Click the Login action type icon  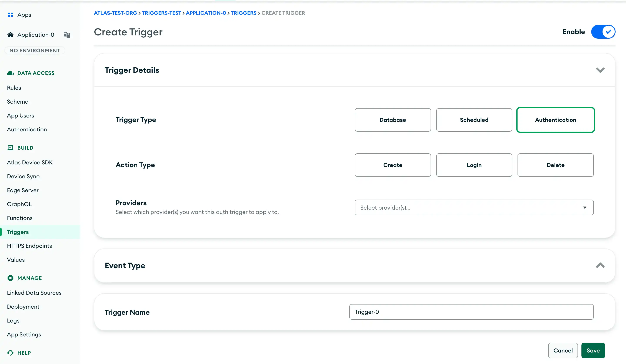coord(474,165)
